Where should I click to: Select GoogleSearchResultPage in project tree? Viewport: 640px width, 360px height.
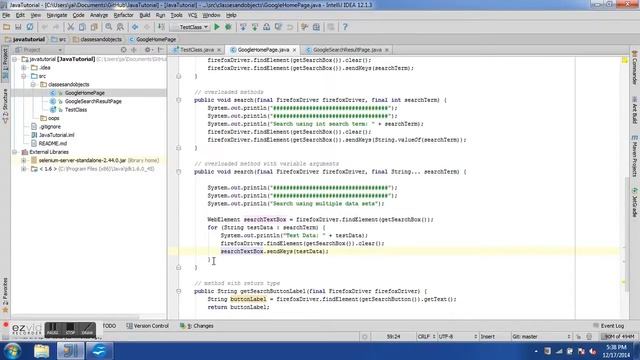click(93, 101)
